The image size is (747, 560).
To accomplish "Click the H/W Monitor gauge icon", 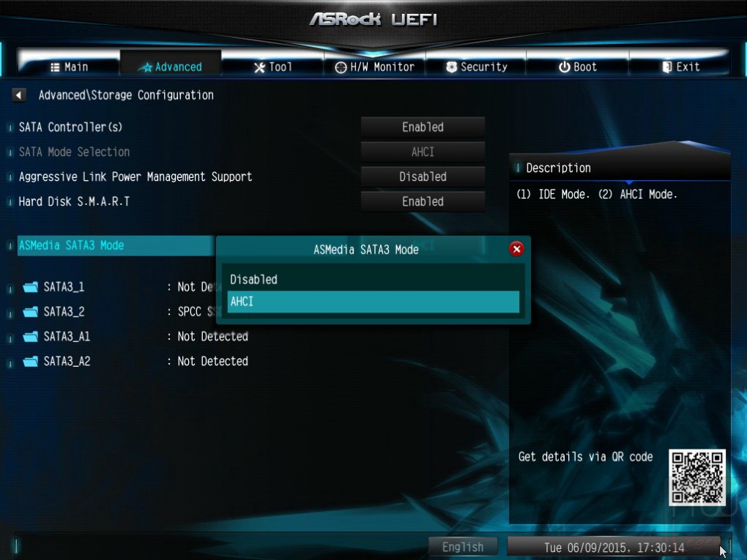I will click(341, 67).
